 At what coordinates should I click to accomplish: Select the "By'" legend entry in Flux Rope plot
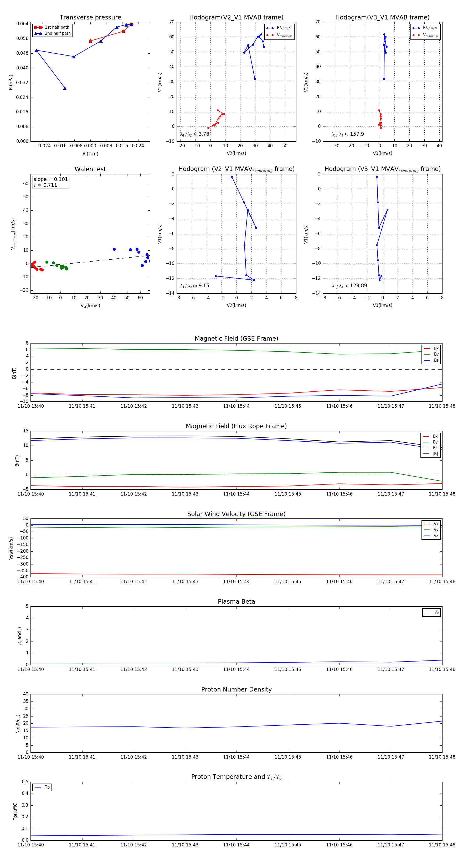tap(431, 442)
